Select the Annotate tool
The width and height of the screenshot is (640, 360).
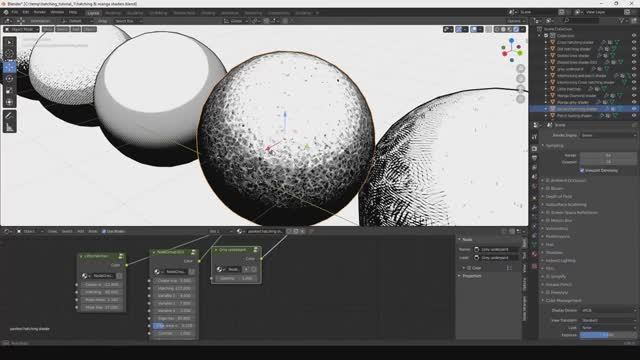[10, 116]
